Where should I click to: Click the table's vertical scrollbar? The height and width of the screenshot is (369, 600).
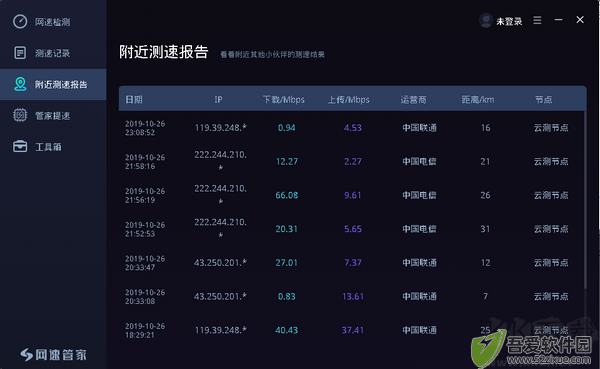[585, 199]
